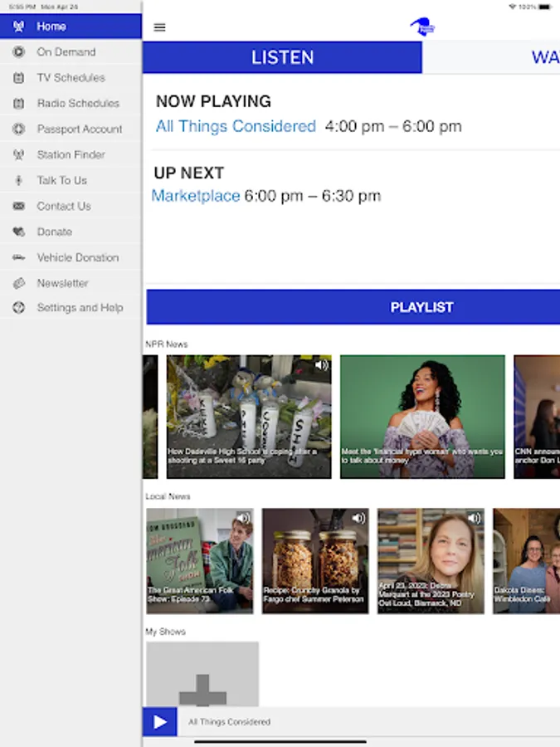Tap the Vehicle Donation car icon
Image resolution: width=560 pixels, height=747 pixels.
tap(18, 258)
